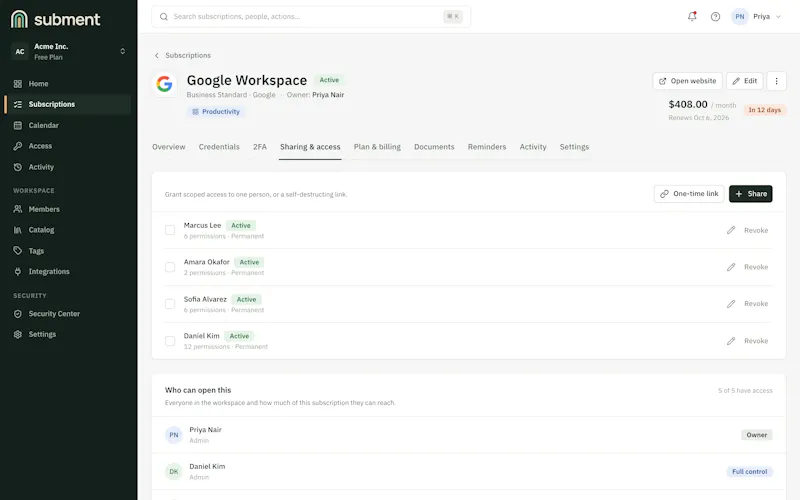This screenshot has height=500, width=800.
Task: Open Subscriptions in the sidebar
Action: 67,104
